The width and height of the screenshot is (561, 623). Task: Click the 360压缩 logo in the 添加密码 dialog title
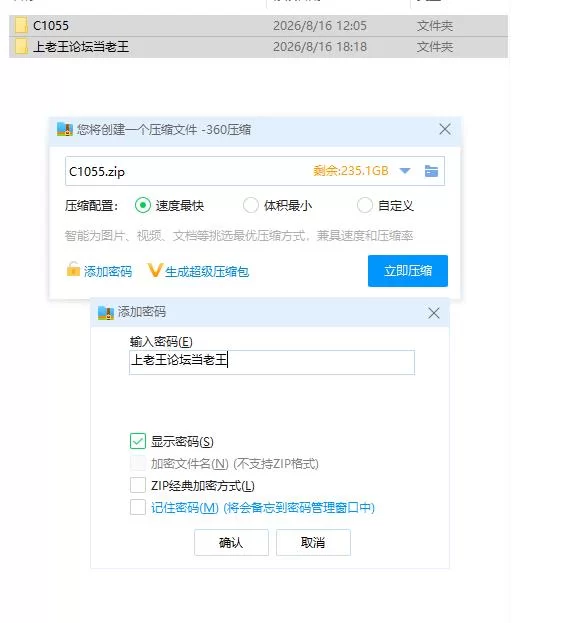106,313
